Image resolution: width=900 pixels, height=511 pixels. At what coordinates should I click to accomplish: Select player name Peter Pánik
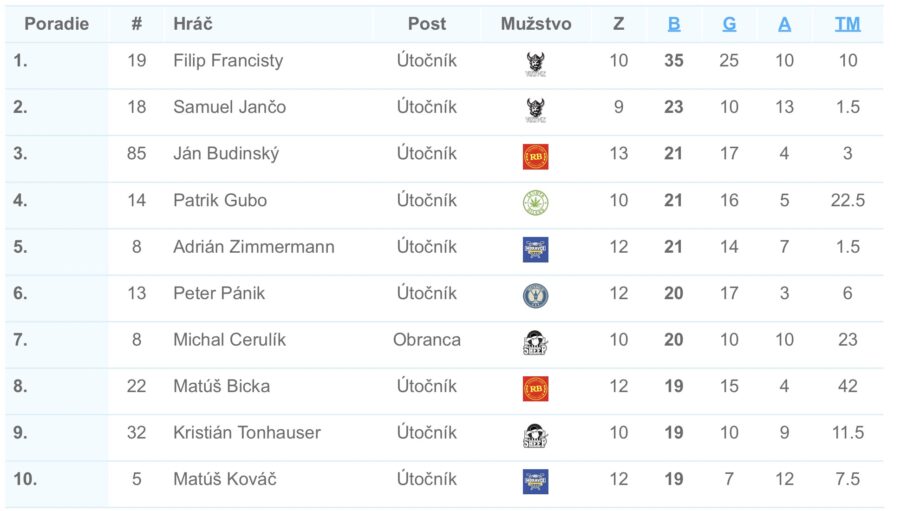219,293
